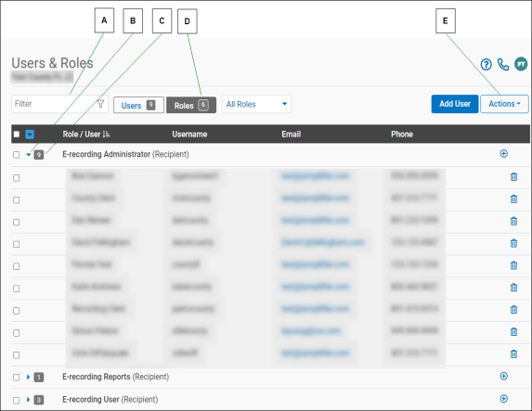The image size is (532, 411).
Task: Click blue dropdown toggle in table header
Action: pyautogui.click(x=30, y=135)
